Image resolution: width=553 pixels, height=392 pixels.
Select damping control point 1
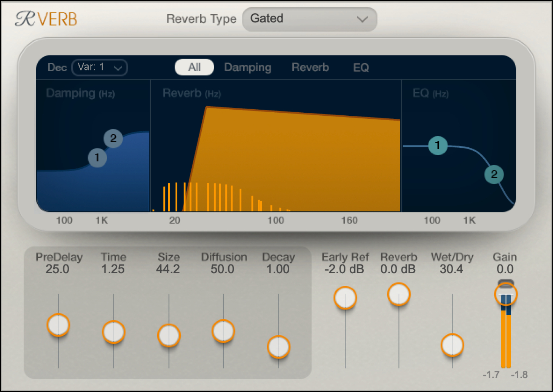pyautogui.click(x=98, y=158)
